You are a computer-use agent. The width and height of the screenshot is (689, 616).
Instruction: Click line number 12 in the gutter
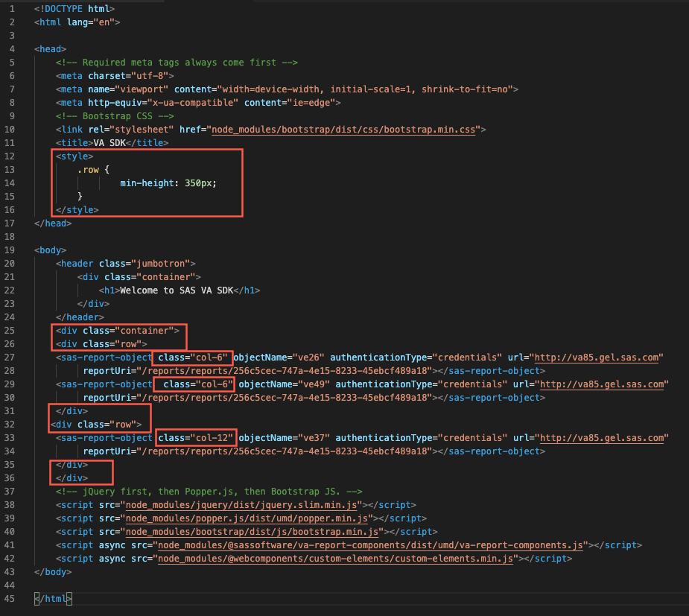pos(11,156)
